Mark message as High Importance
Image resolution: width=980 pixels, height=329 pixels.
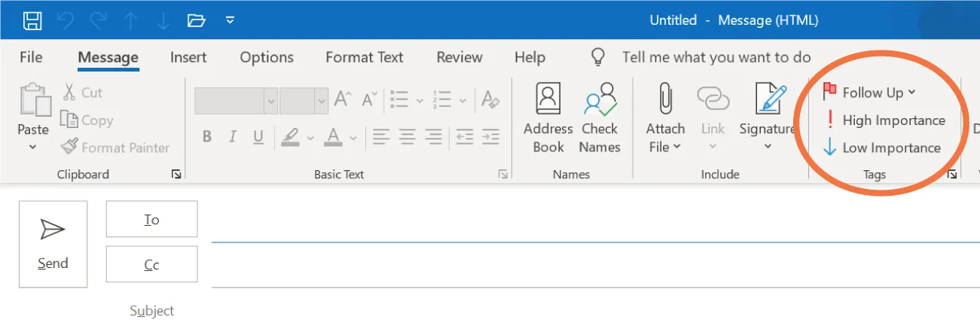pos(884,120)
